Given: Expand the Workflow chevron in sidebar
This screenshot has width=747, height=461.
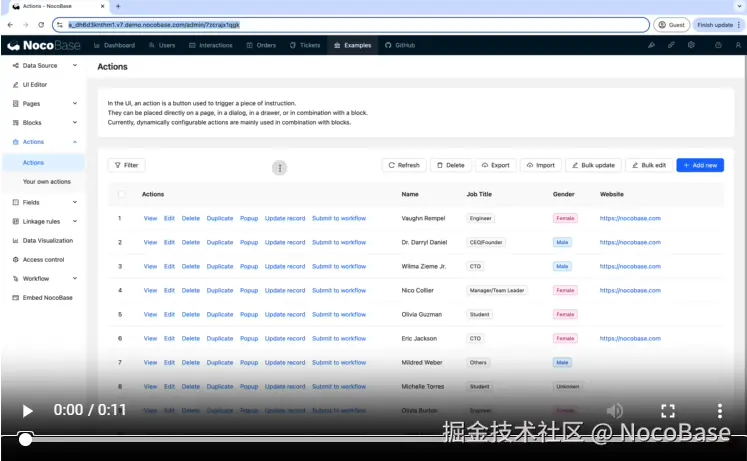Looking at the screenshot, I should point(75,278).
